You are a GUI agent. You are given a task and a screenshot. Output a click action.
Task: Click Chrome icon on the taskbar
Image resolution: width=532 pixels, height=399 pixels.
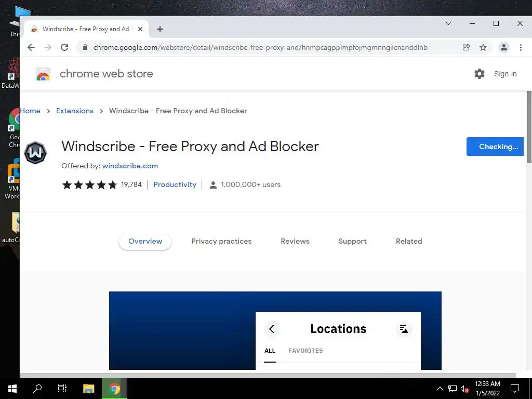114,389
